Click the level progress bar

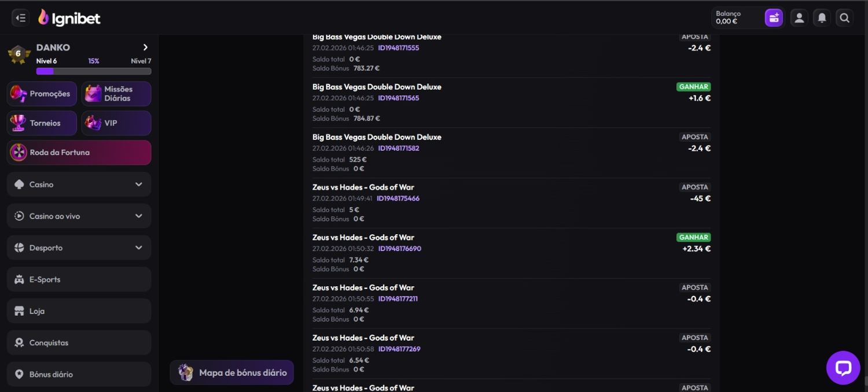click(94, 71)
